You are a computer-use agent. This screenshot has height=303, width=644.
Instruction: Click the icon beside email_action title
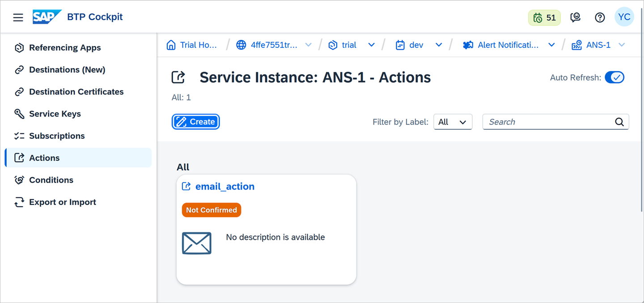(186, 187)
